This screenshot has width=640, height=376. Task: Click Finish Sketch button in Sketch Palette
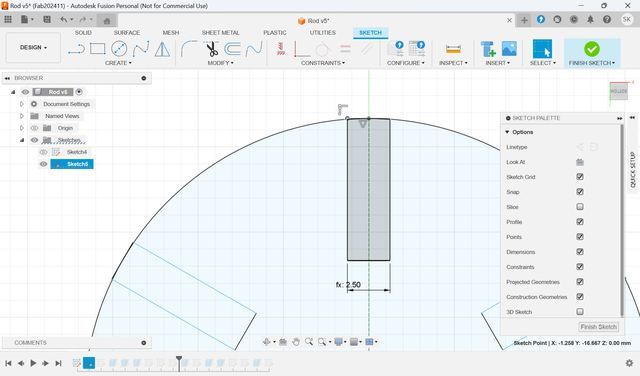pyautogui.click(x=598, y=327)
